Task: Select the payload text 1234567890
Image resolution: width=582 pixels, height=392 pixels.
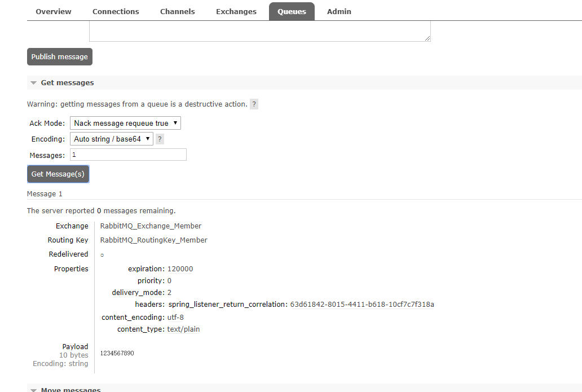Action: (117, 353)
